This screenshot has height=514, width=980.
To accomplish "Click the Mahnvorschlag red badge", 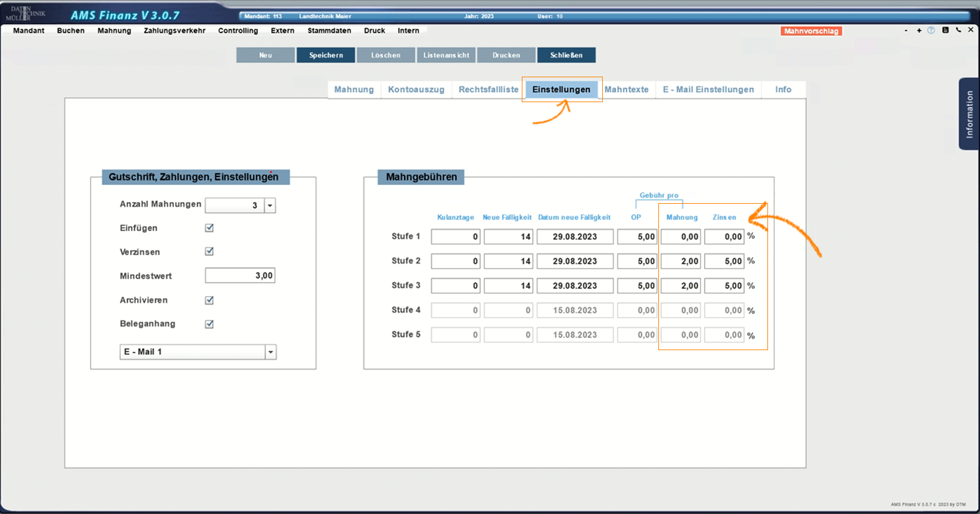I will point(811,31).
